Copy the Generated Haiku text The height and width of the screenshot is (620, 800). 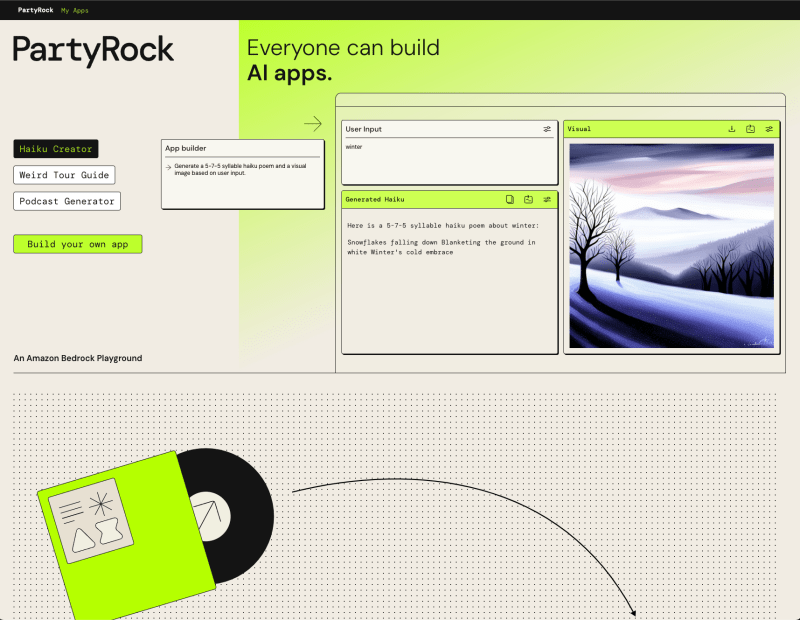[510, 200]
